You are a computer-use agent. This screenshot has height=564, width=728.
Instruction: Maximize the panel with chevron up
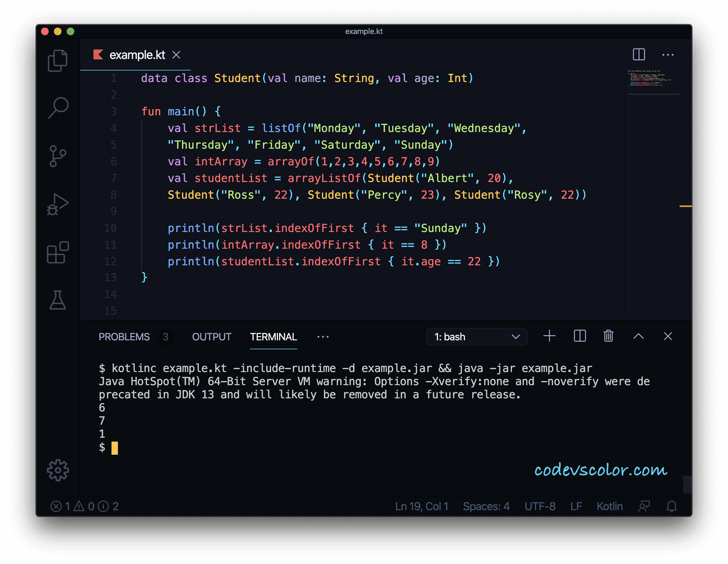638,336
